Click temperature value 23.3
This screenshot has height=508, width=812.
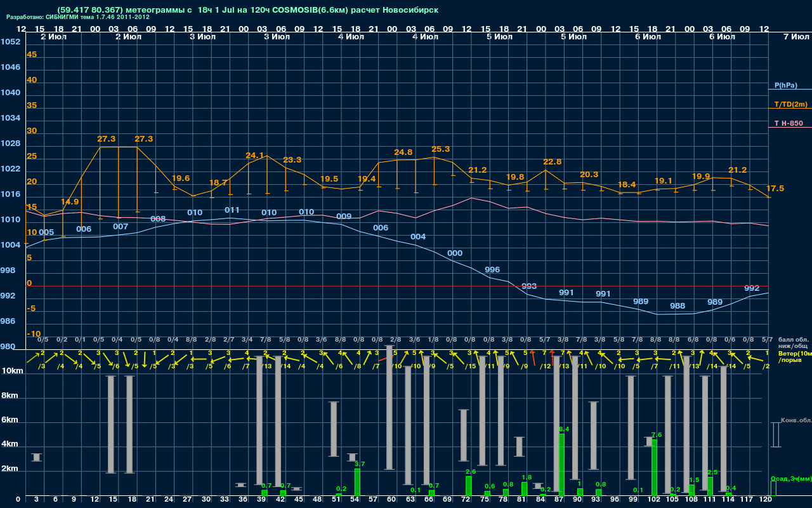[x=292, y=160]
